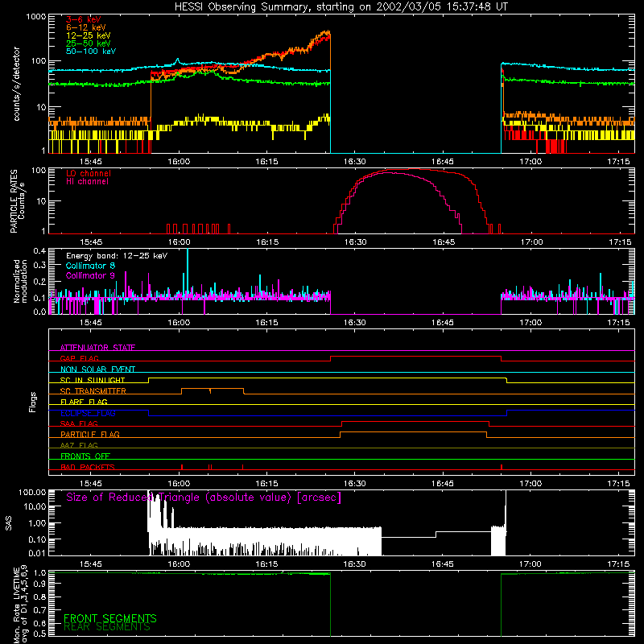Select the Collimator 8 legend label
The width and height of the screenshot is (644, 644).
[90, 266]
